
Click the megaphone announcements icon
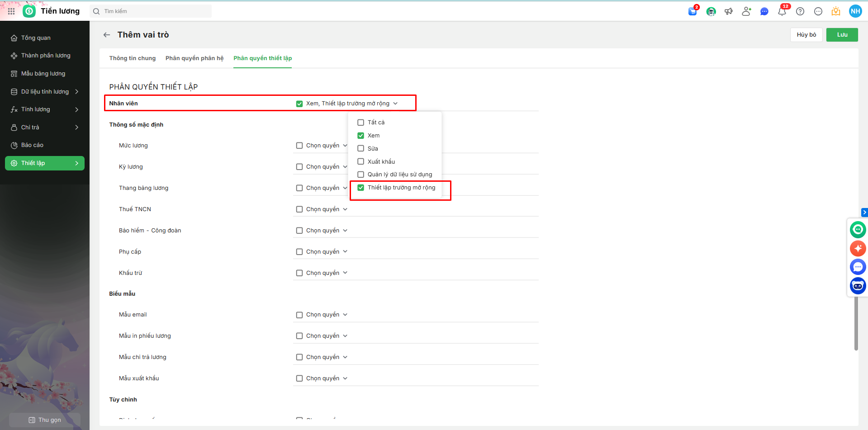point(729,11)
